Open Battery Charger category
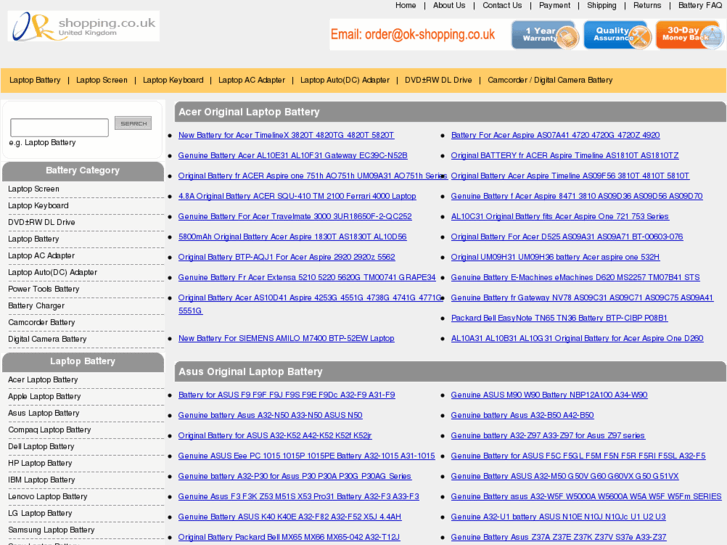This screenshot has width=727, height=545. (x=36, y=306)
